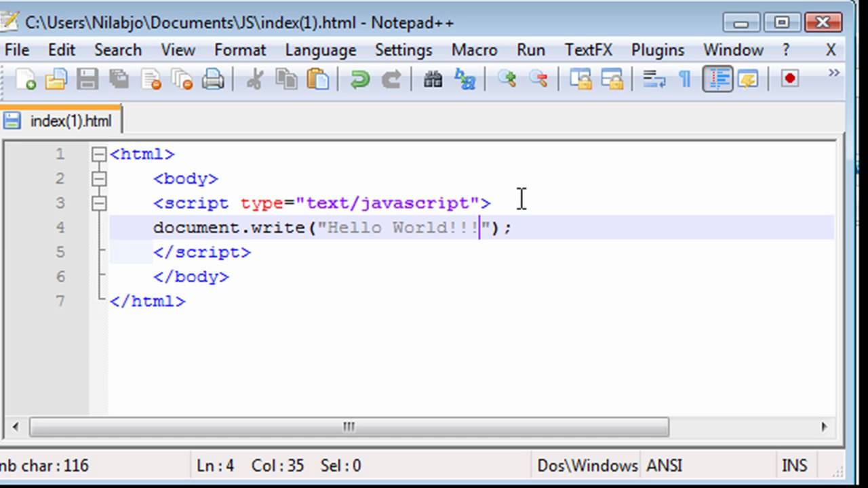Open the File menu

tap(16, 50)
